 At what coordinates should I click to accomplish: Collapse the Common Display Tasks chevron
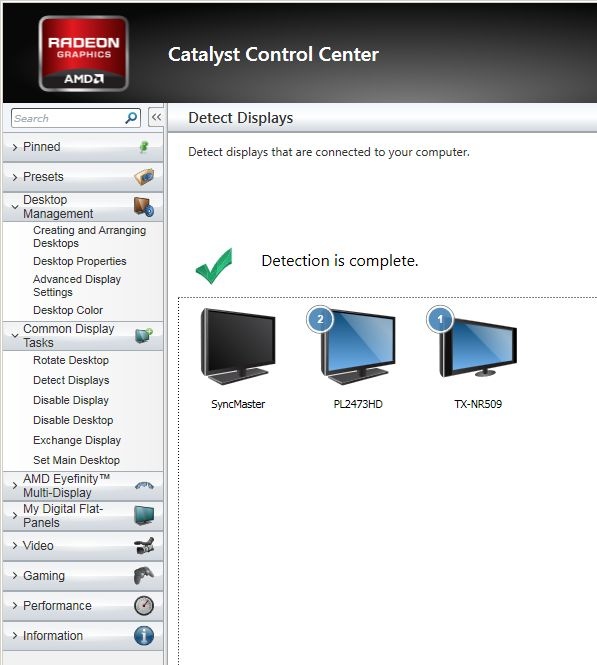pyautogui.click(x=15, y=336)
